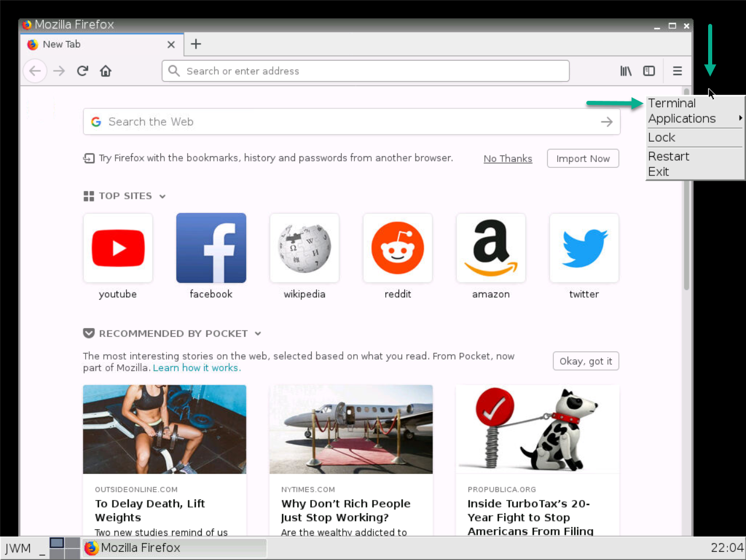Open the Library bookmarks and history icon
The height and width of the screenshot is (560, 746).
(x=626, y=71)
